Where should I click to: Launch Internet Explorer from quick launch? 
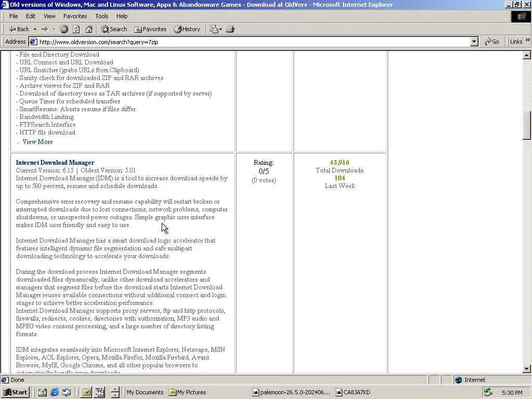click(55, 392)
